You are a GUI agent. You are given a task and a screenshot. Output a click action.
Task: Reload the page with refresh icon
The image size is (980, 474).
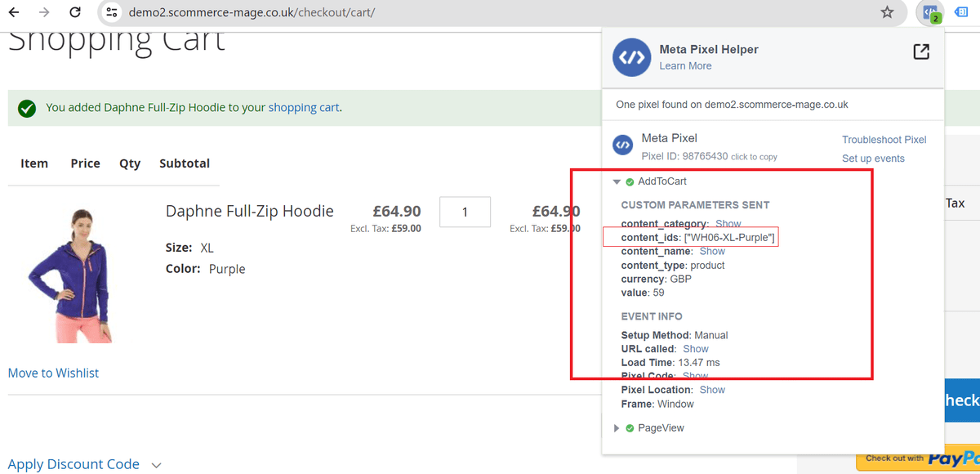74,12
